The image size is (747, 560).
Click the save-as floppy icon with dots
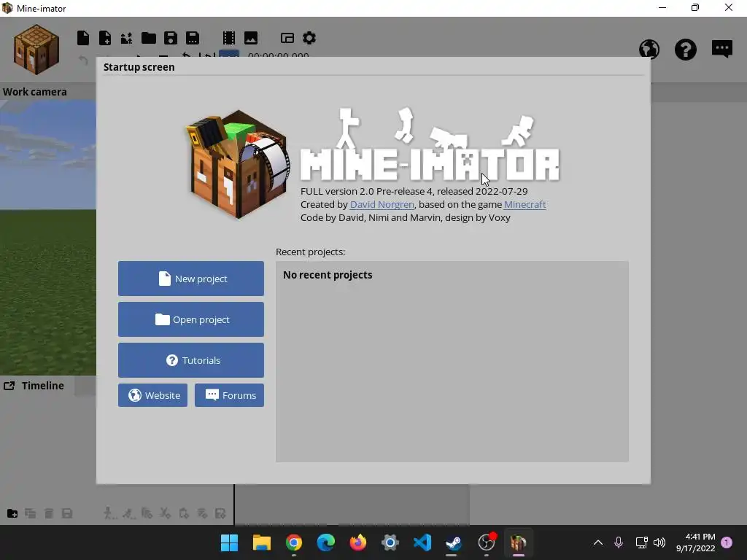coord(193,38)
